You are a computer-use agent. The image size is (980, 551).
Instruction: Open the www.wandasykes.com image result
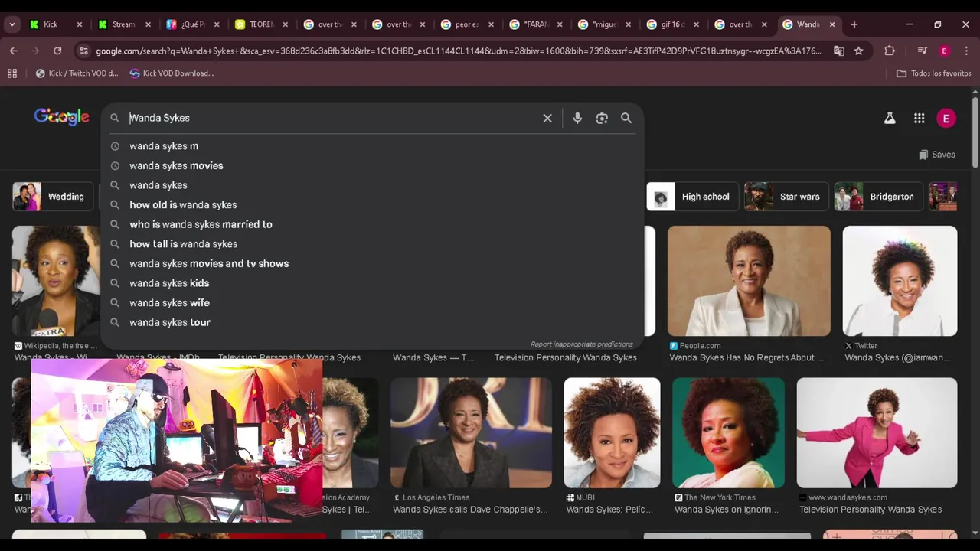877,432
